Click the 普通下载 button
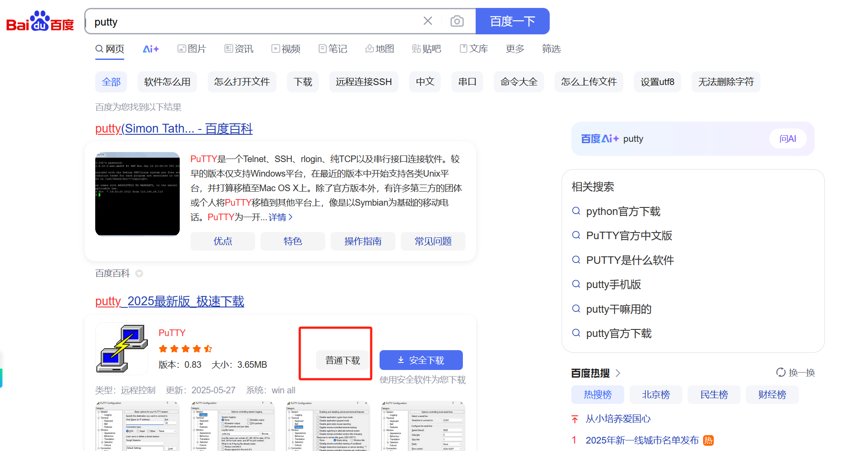The height and width of the screenshot is (451, 868). [x=343, y=360]
